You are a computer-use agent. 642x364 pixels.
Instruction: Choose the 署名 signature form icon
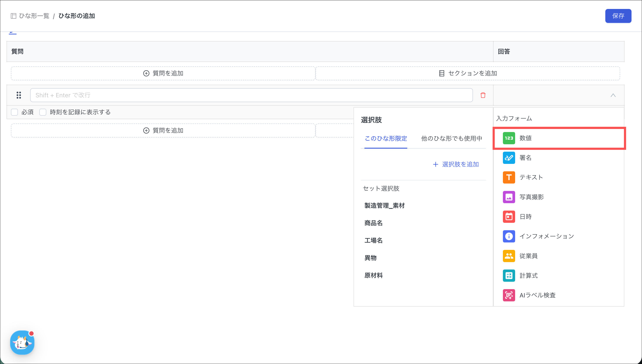(x=509, y=158)
